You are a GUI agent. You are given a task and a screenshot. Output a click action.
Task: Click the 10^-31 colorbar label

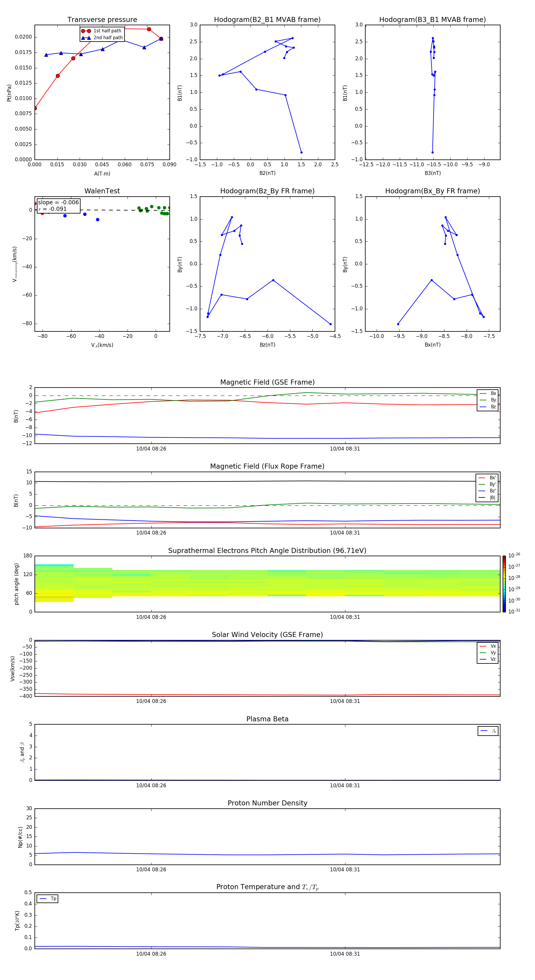tap(514, 611)
